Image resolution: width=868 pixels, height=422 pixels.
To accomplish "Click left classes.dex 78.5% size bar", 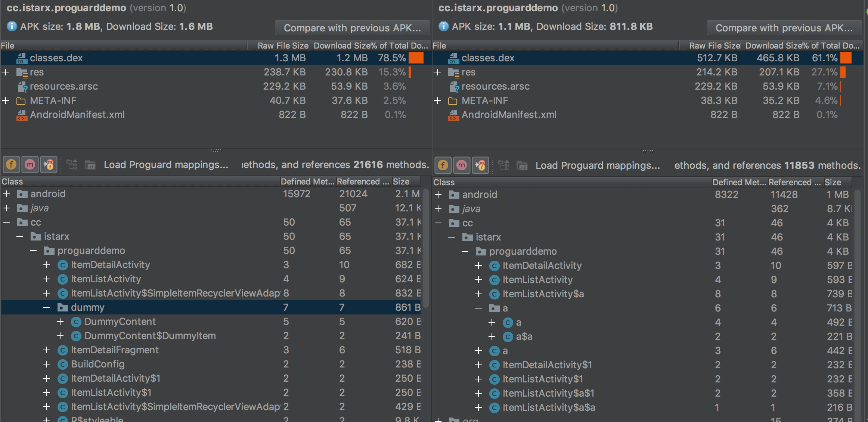I will [x=416, y=58].
